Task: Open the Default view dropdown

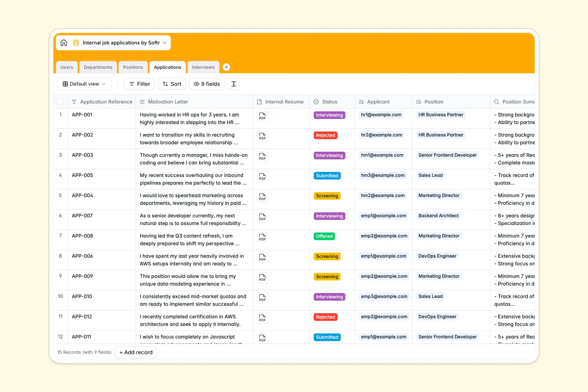Action: (84, 84)
